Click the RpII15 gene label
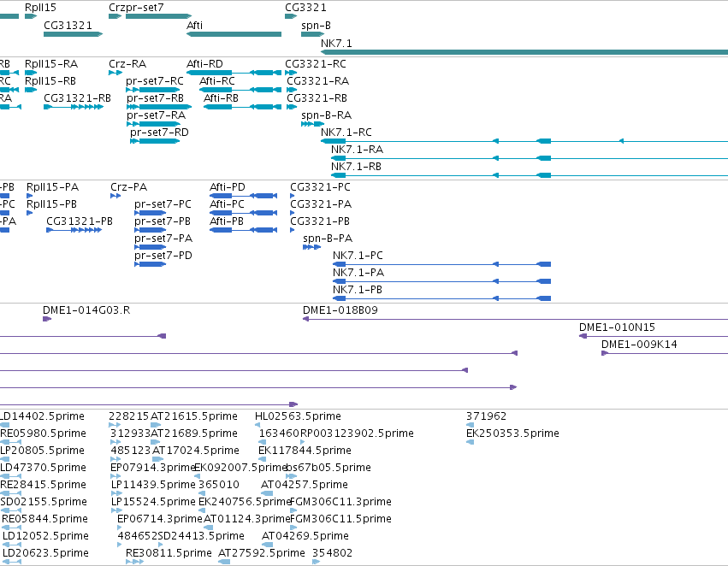728x566 pixels. coord(40,8)
